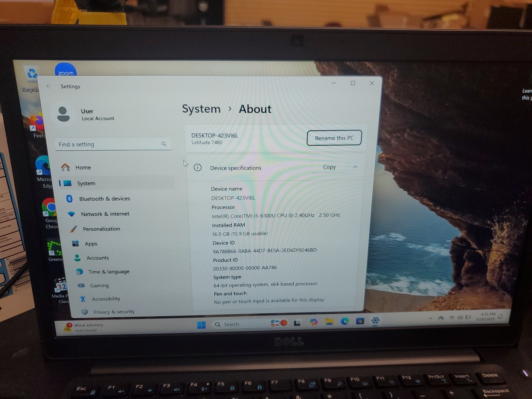Click the volume speaker tray icon

(x=460, y=317)
